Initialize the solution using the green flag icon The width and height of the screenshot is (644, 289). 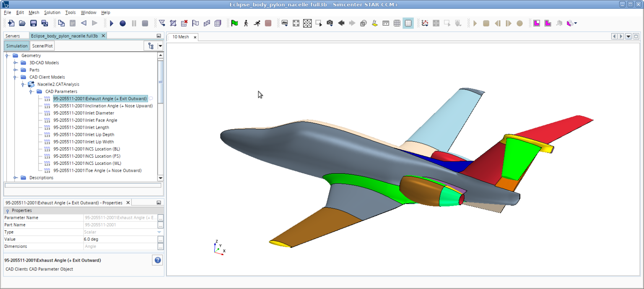click(x=235, y=23)
